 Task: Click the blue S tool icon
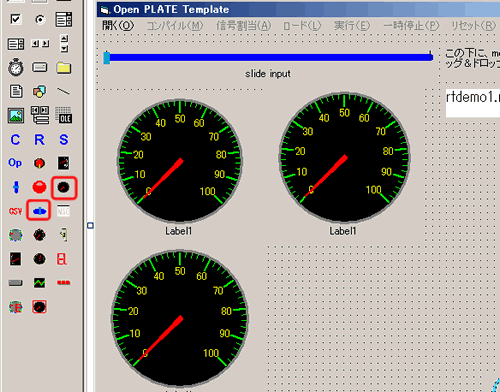(x=64, y=140)
